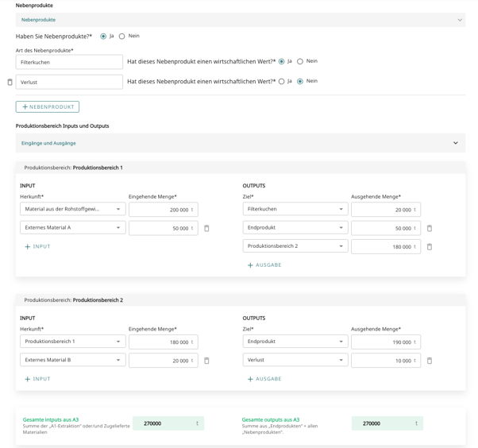Edit the 50 000 t Endprodukt outgoing quantity
Viewport: 478px width, 448px height.
pos(386,228)
